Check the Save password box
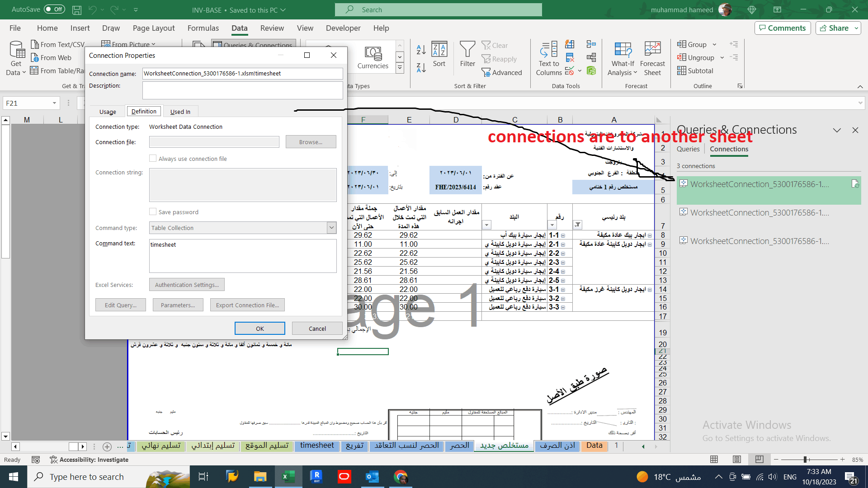This screenshot has width=868, height=488. [153, 212]
